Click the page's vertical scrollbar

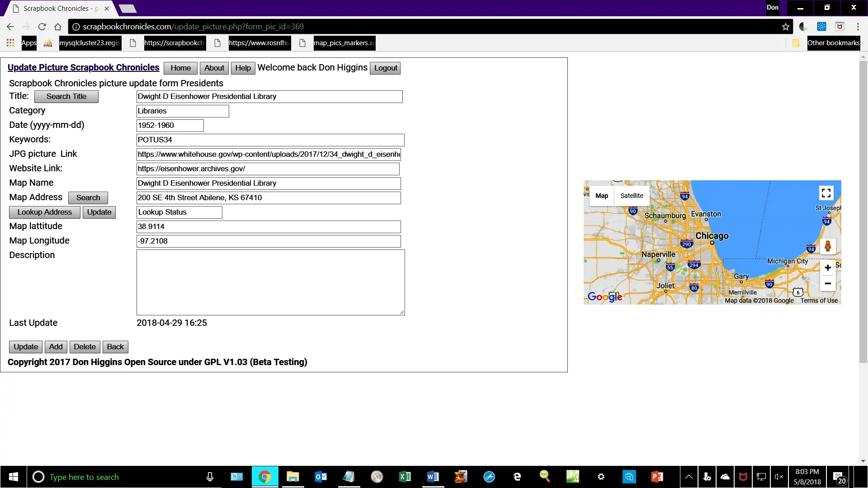863,212
